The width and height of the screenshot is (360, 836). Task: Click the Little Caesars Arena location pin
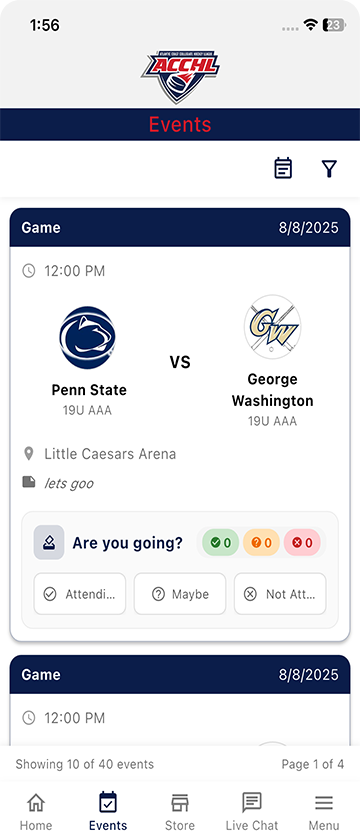(29, 454)
